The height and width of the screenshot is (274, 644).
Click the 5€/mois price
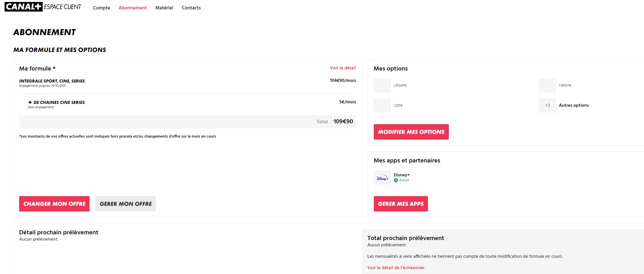tap(347, 102)
